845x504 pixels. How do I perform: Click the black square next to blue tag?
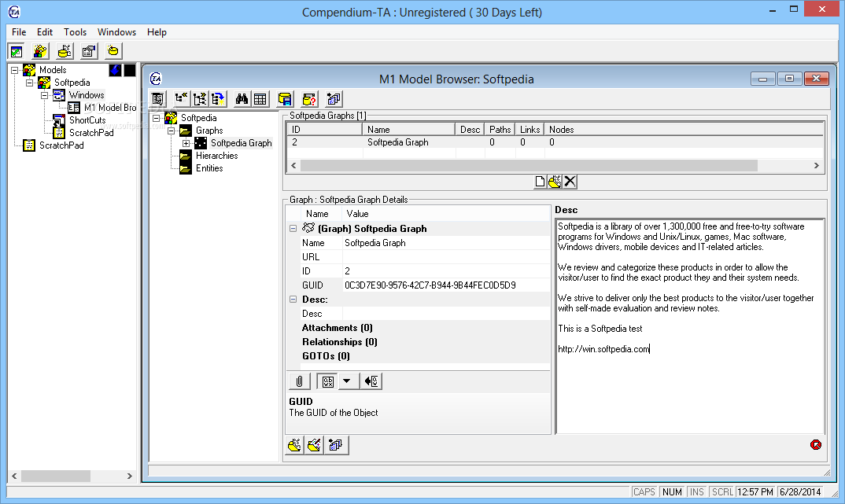click(x=130, y=70)
